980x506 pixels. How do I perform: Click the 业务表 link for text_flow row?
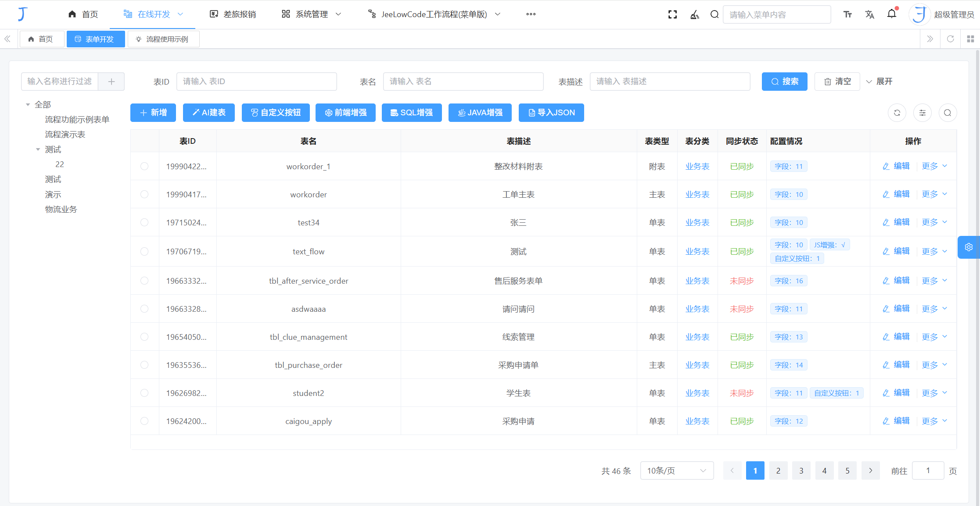tap(697, 251)
